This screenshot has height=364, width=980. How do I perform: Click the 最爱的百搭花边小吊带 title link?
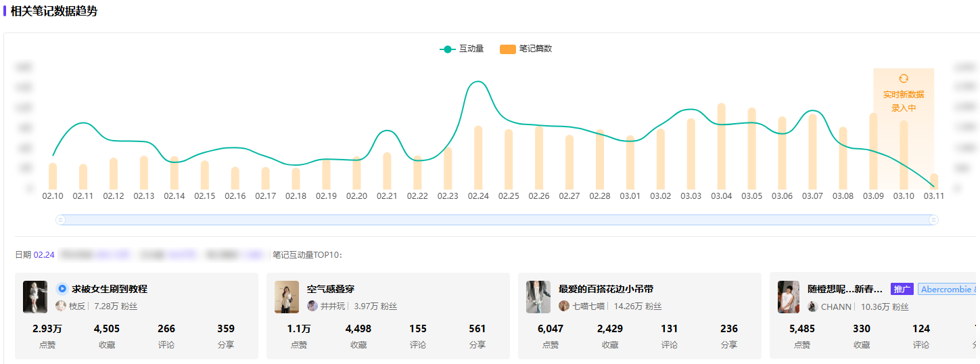tap(606, 289)
